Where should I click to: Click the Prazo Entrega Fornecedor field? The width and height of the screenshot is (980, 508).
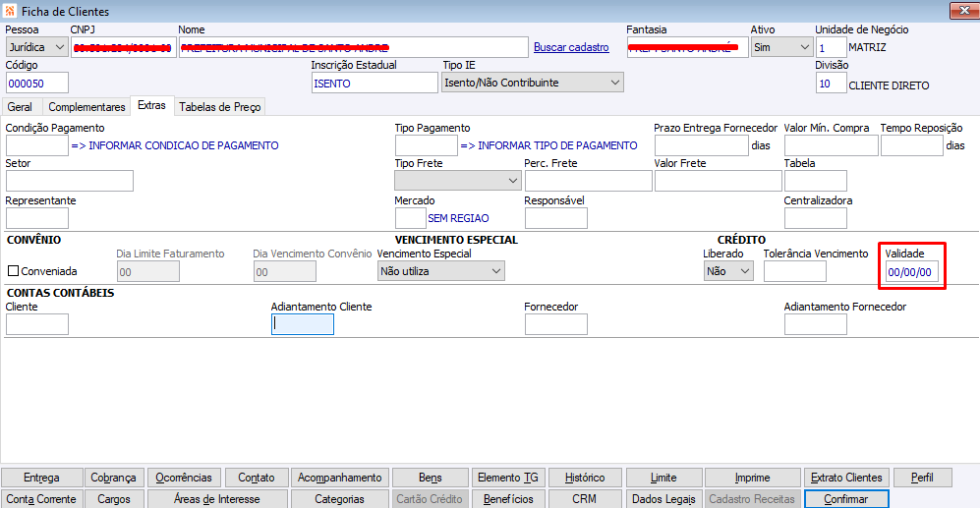pos(701,145)
